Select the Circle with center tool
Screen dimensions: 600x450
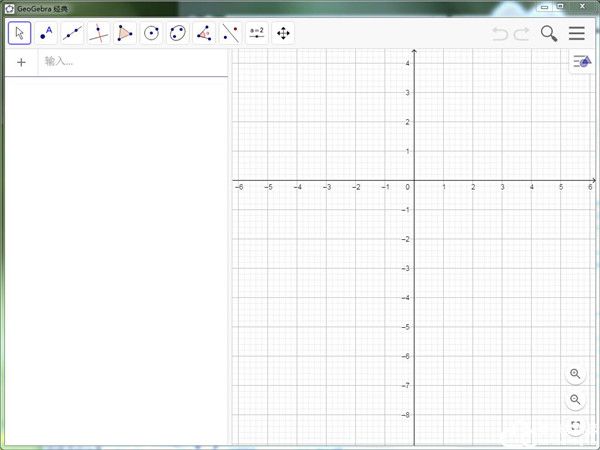pyautogui.click(x=151, y=33)
